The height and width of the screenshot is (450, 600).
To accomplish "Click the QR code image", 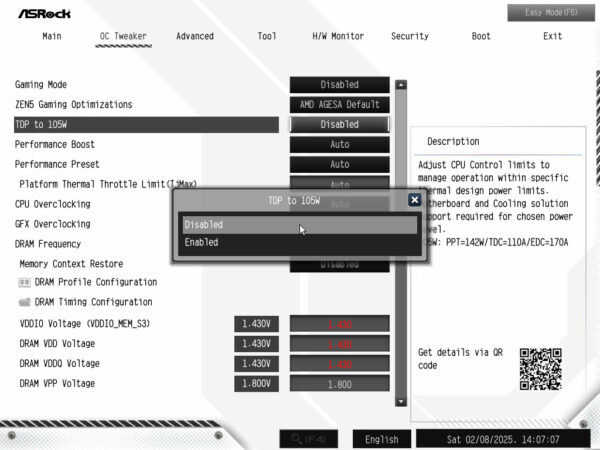I will click(540, 368).
